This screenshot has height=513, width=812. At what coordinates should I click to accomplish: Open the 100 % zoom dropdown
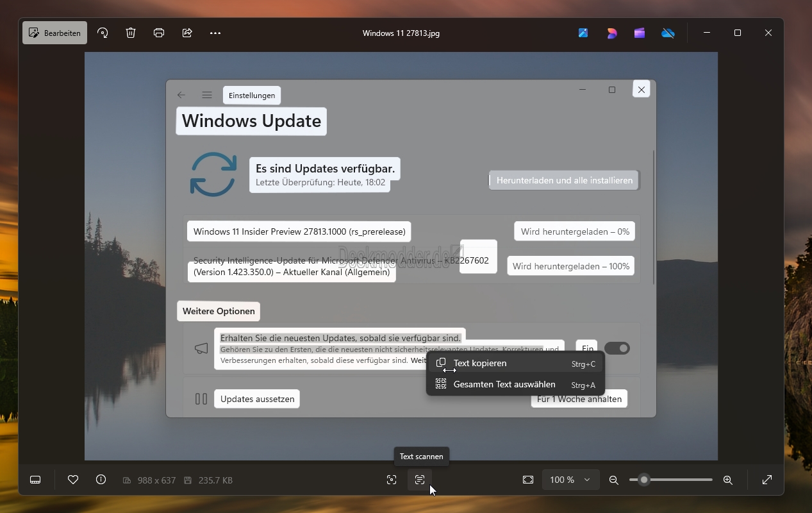click(570, 480)
